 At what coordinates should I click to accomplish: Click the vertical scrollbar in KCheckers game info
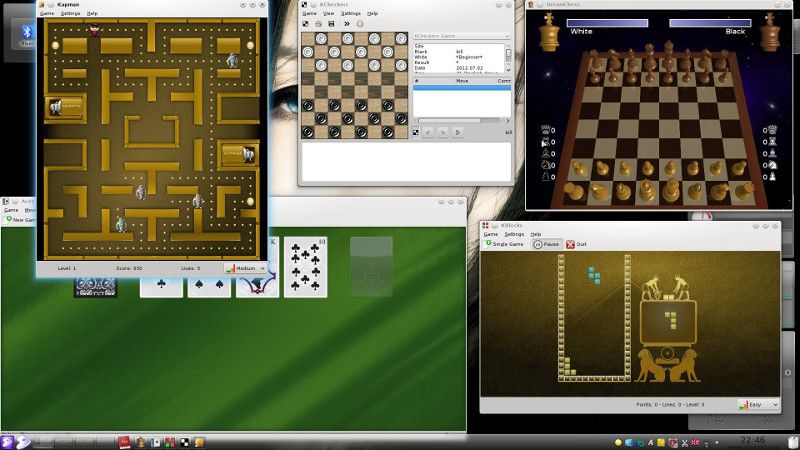(508, 57)
